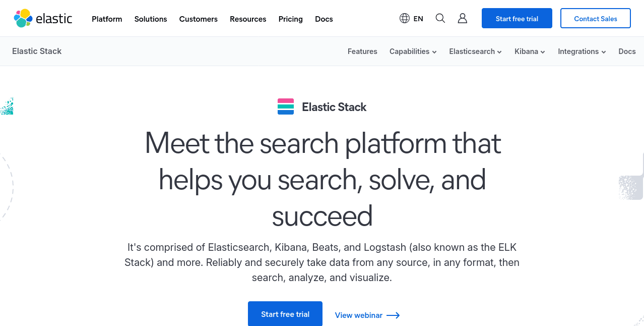Select the Elastic Stack hero title text
This screenshot has height=326, width=644.
(334, 107)
